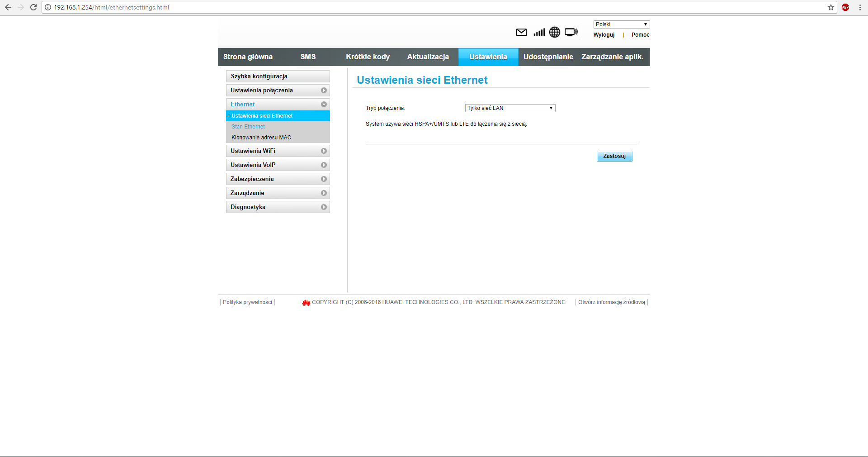Screen dimensions: 868x457
Task: Click Ustawienia połączenia menu label
Action: coord(262,90)
